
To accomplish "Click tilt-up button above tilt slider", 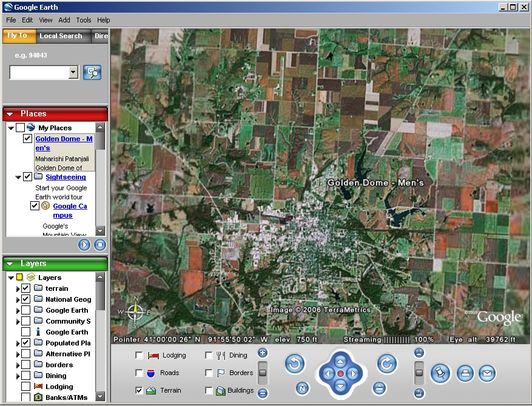I will point(419,353).
